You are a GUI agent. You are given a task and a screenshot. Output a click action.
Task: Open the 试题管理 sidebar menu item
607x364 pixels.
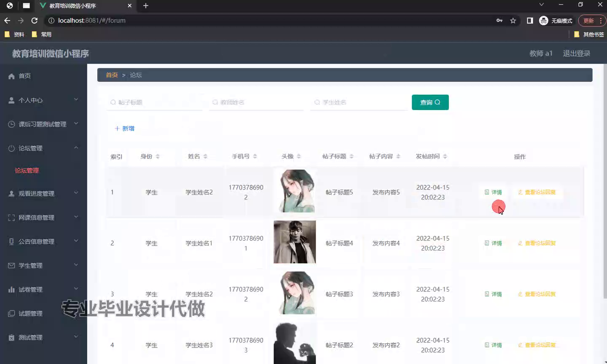point(43,313)
